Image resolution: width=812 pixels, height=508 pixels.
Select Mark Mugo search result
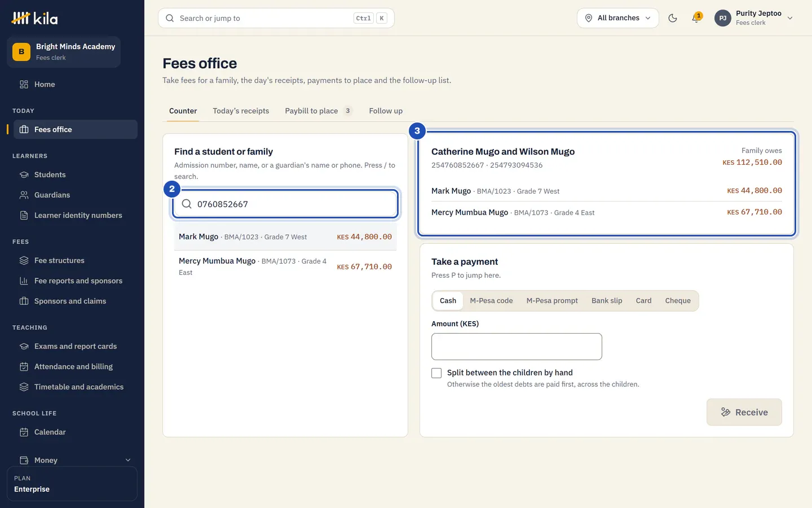pyautogui.click(x=285, y=237)
